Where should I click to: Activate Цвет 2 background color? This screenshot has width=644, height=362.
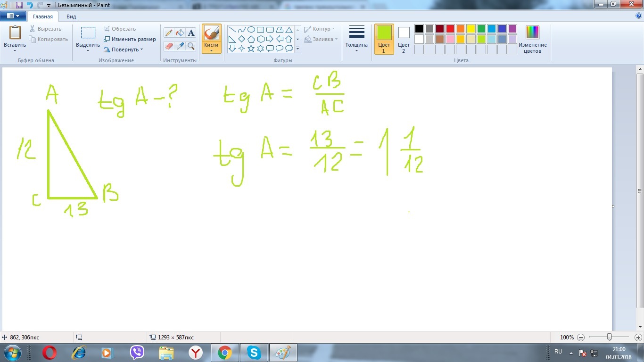(x=404, y=39)
